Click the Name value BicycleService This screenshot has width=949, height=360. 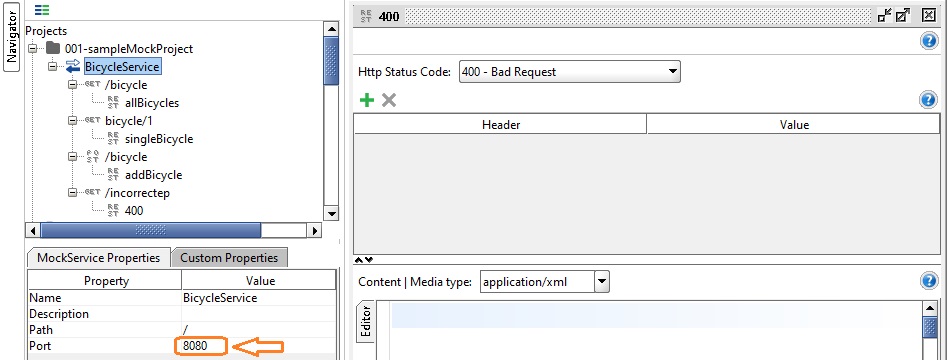[x=258, y=298]
